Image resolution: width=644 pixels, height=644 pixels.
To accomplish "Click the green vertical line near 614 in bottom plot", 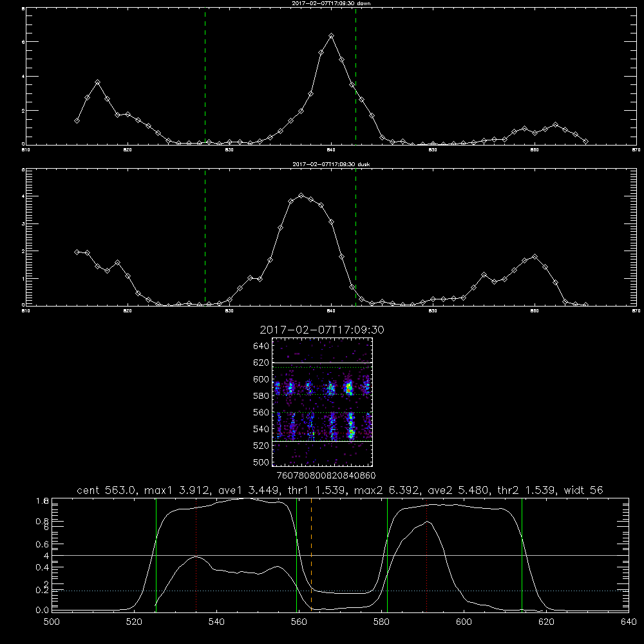I will point(522,554).
